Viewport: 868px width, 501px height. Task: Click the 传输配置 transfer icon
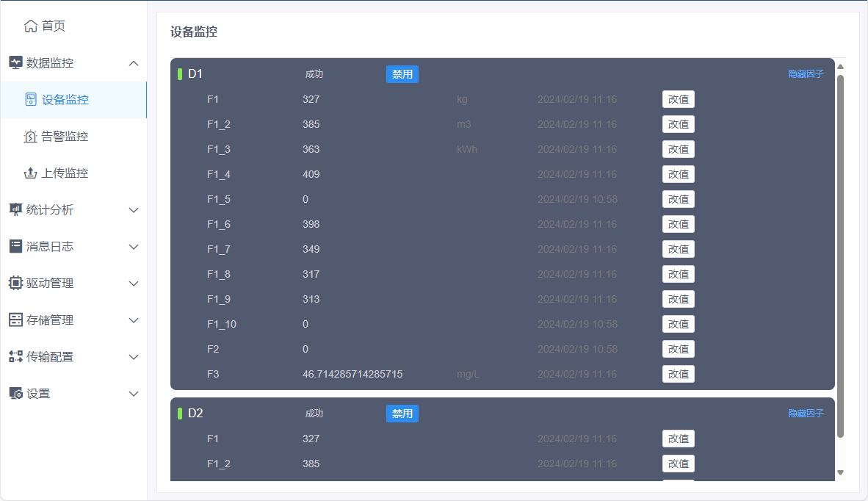click(15, 356)
